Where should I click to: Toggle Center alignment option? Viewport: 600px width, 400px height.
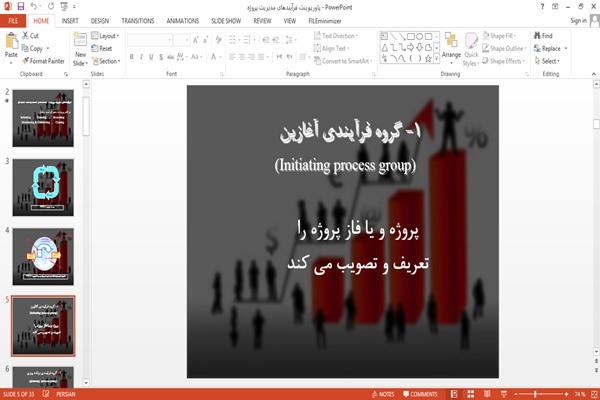tap(241, 57)
